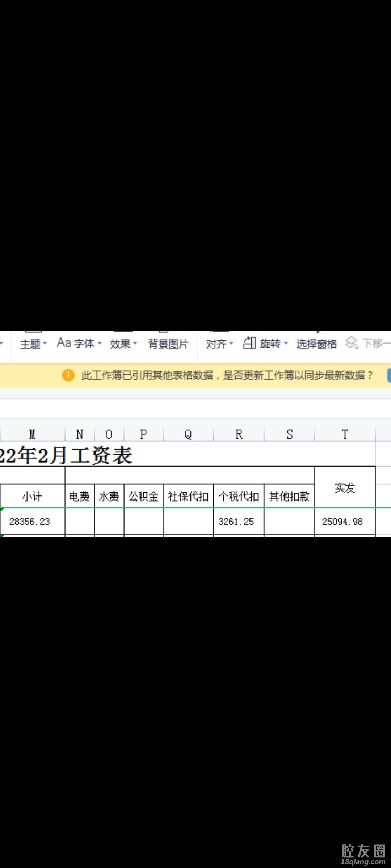Click the 社保代扣 header cell
Image resolution: width=391 pixels, height=868 pixels.
[x=188, y=496]
